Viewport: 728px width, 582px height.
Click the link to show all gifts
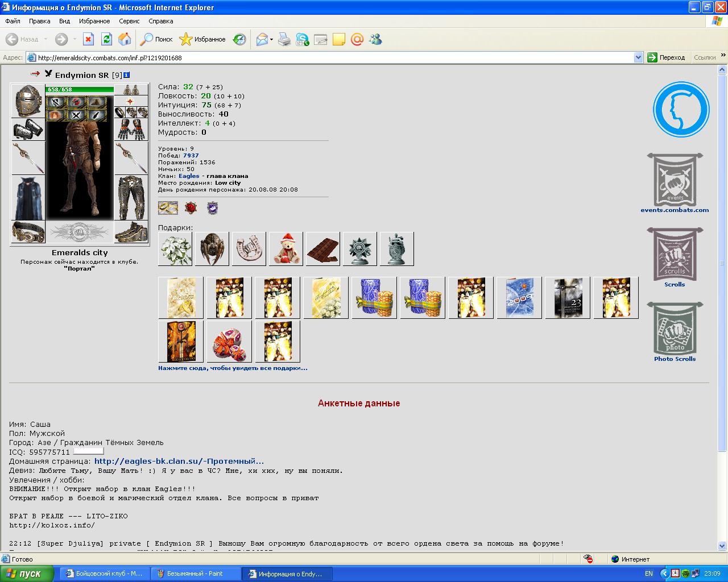[233, 368]
